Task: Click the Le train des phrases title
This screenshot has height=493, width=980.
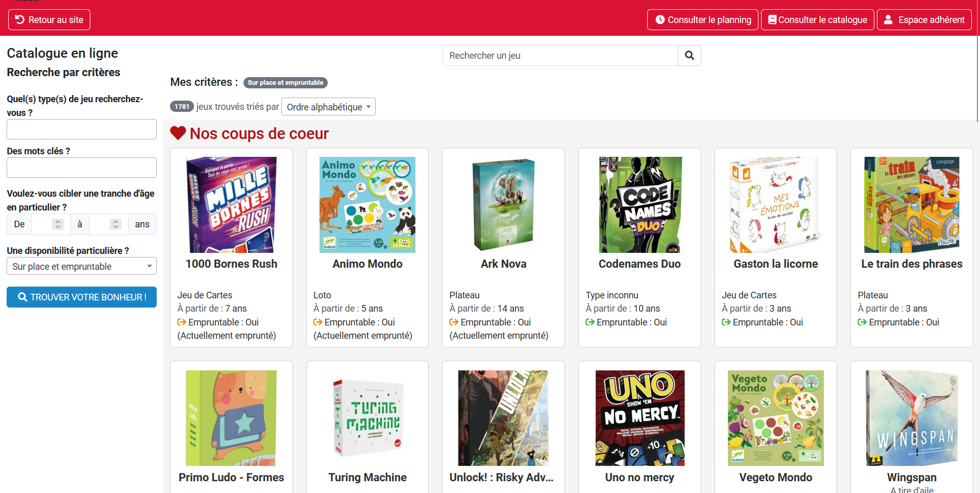Action: click(912, 264)
